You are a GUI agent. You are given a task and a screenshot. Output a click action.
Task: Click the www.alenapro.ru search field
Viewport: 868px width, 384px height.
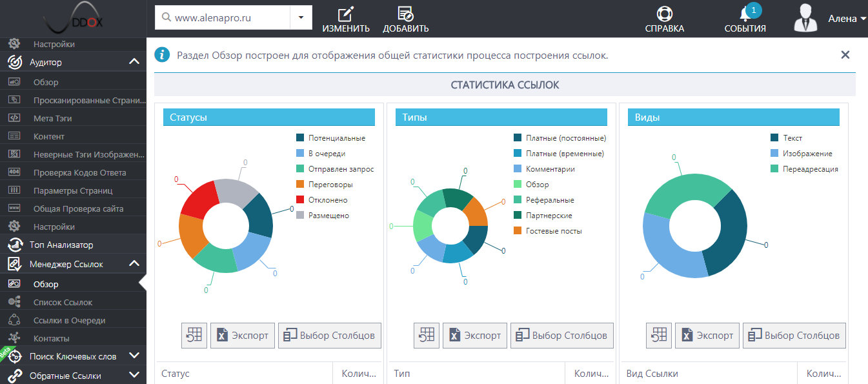click(223, 18)
